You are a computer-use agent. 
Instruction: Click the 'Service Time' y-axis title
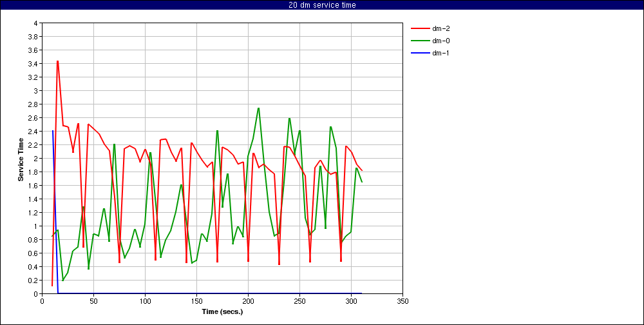pyautogui.click(x=20, y=159)
